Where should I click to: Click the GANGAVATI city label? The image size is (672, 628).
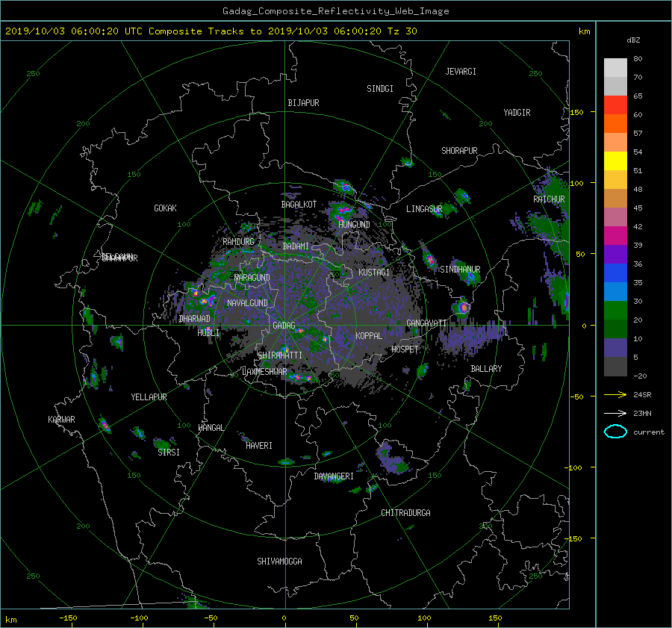click(x=426, y=323)
